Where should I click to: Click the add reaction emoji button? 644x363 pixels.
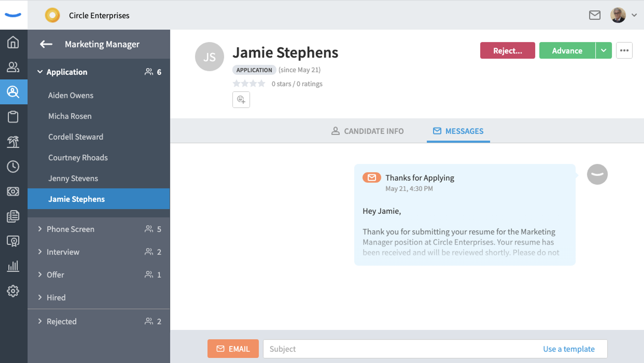(241, 99)
